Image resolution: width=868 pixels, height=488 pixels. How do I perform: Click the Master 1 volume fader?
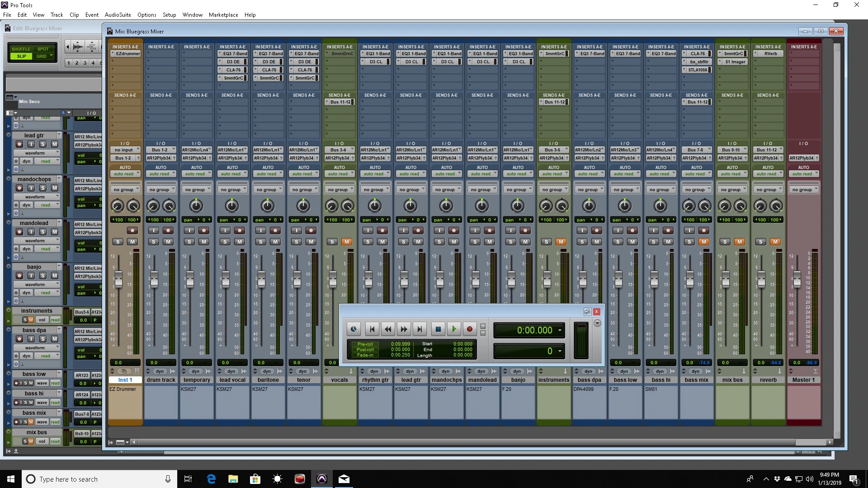(x=797, y=279)
